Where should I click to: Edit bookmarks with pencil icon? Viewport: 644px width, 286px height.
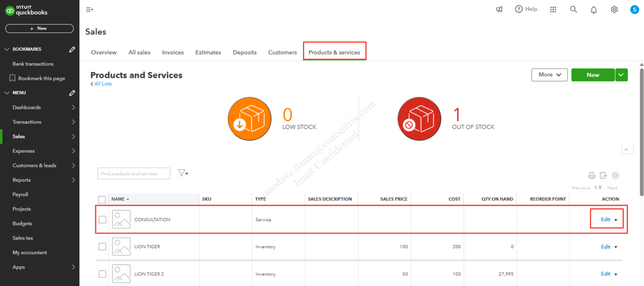pos(72,49)
